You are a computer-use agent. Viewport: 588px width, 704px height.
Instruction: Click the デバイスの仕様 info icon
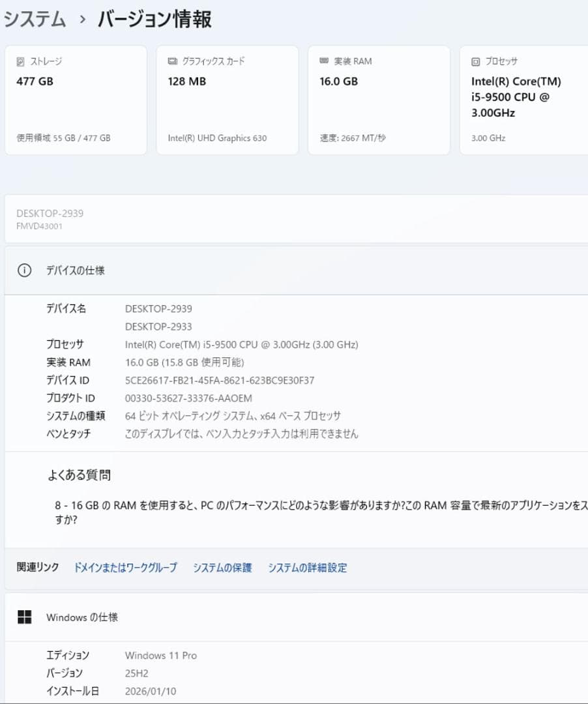coord(24,270)
